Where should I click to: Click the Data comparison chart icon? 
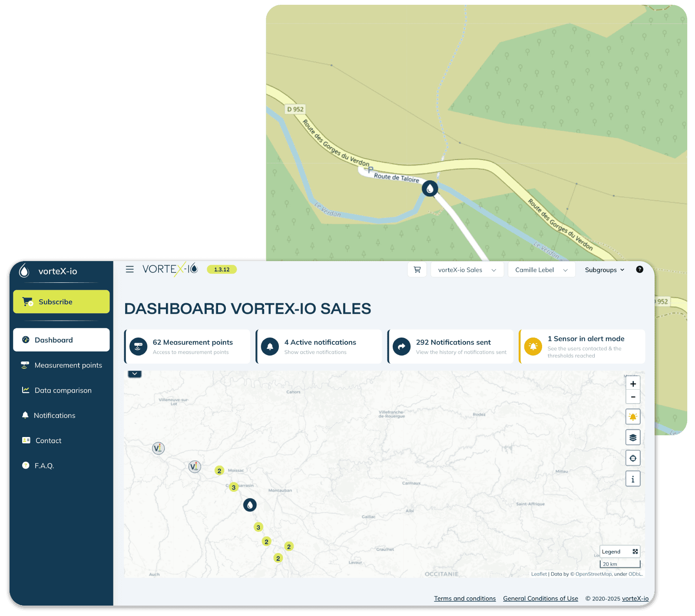click(x=26, y=390)
